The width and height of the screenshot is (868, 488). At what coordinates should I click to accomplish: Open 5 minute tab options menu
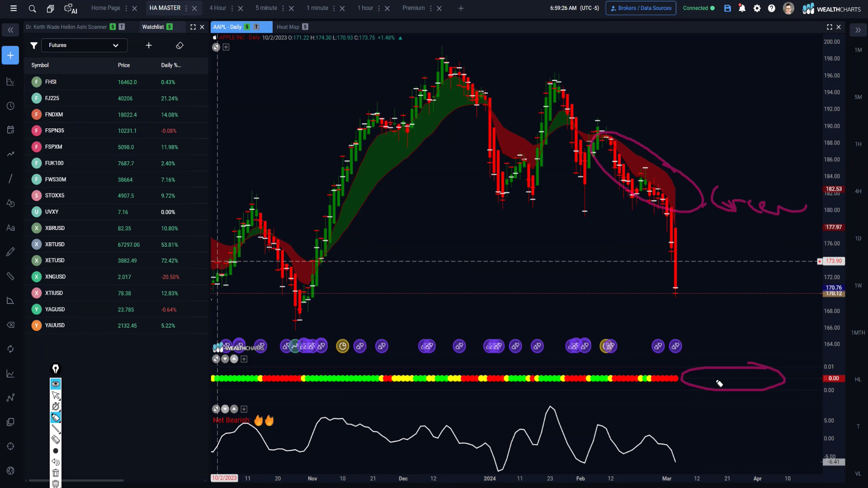(x=283, y=8)
